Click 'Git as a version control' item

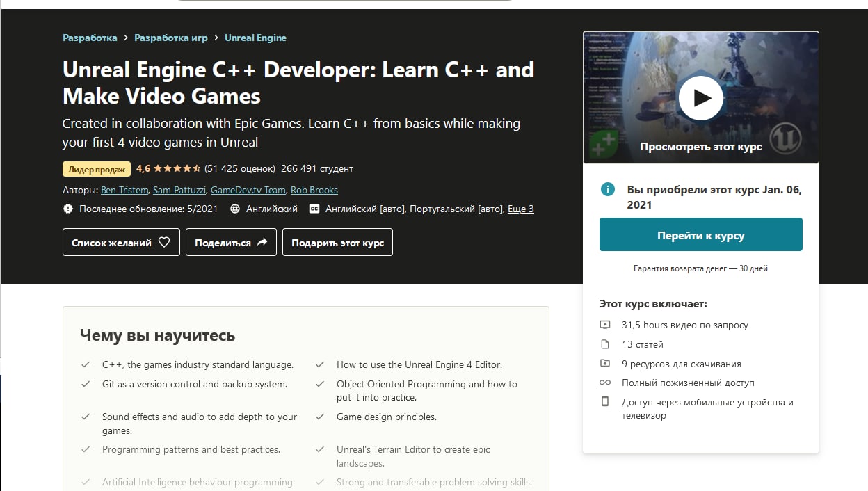click(x=195, y=384)
